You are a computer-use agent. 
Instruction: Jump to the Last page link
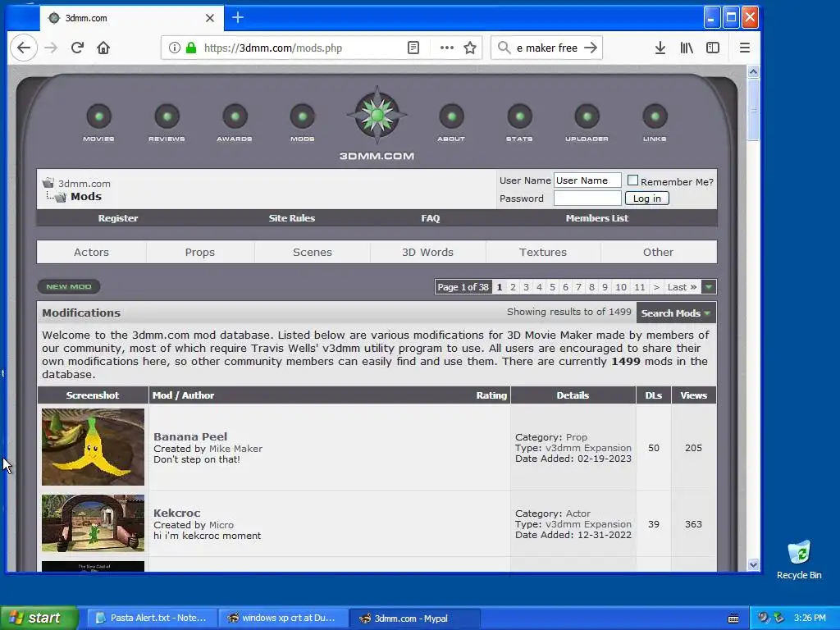[682, 287]
